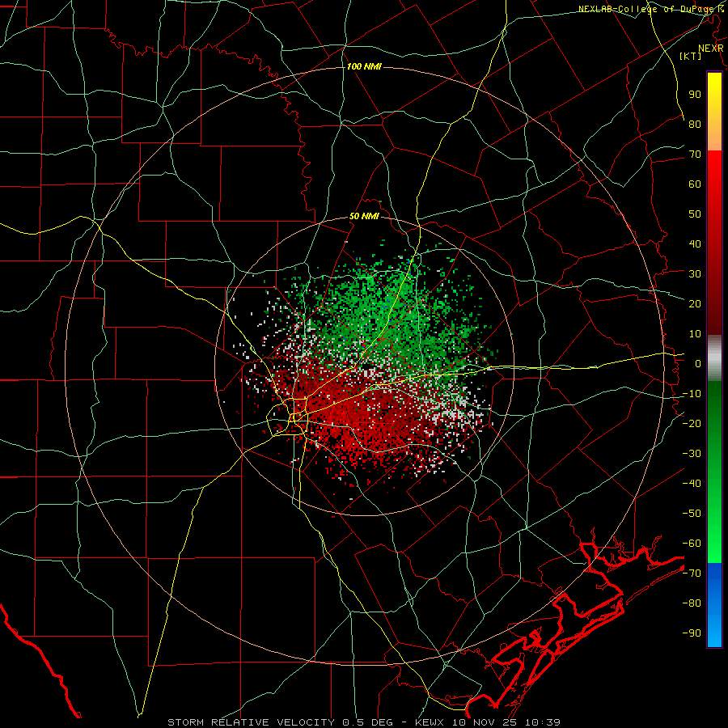Pick the orange 70-80 segment of color bar
Viewport: 728px width, 728px height.
pos(714,136)
